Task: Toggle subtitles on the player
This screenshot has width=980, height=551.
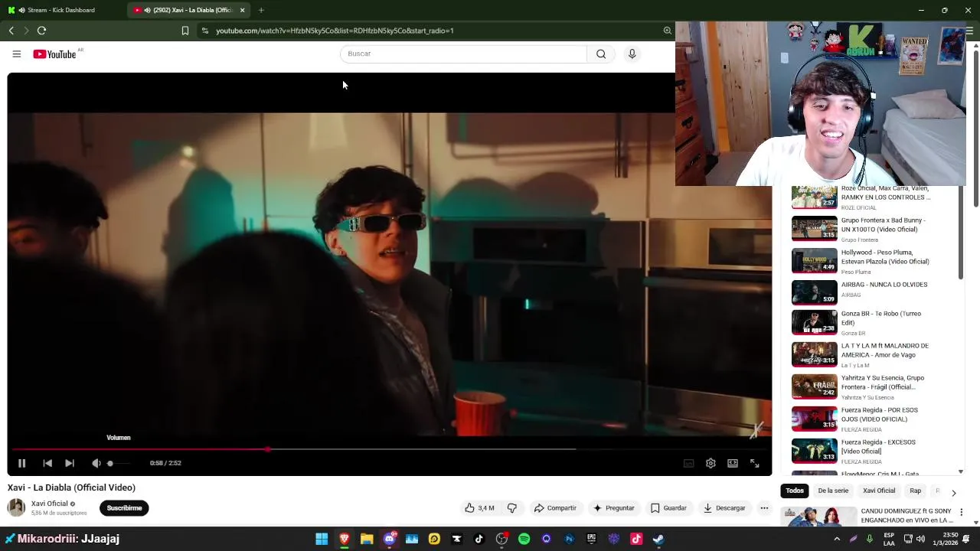Action: 688,463
